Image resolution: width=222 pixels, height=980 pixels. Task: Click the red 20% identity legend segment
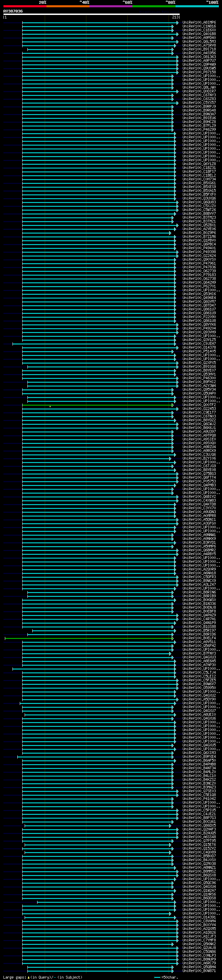[x=25, y=6]
